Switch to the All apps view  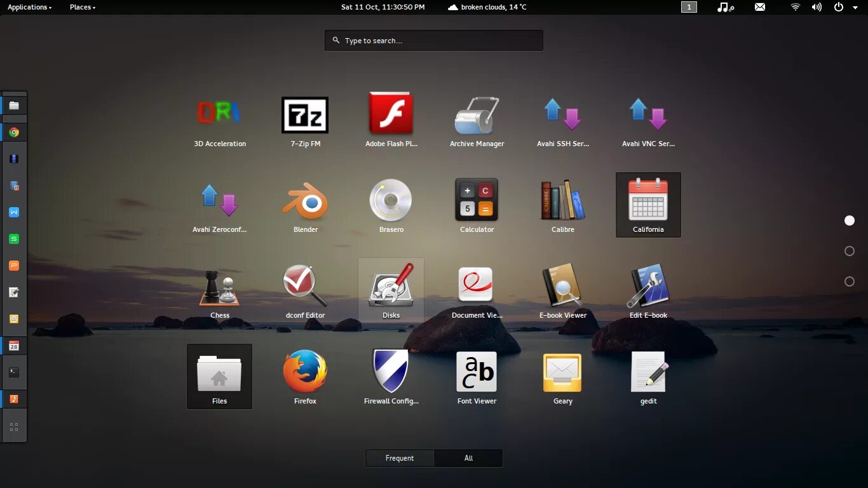click(x=468, y=458)
